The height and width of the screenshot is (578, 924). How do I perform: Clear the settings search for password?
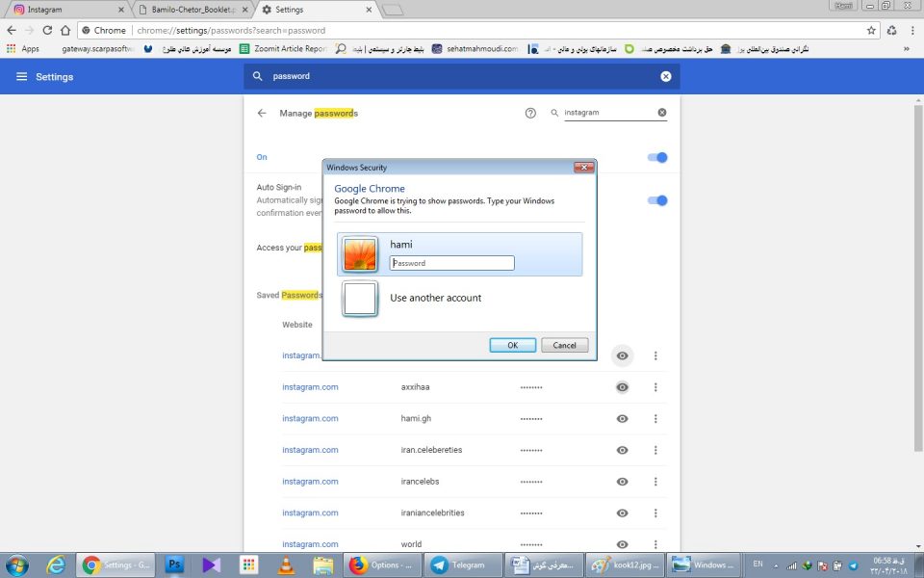665,76
